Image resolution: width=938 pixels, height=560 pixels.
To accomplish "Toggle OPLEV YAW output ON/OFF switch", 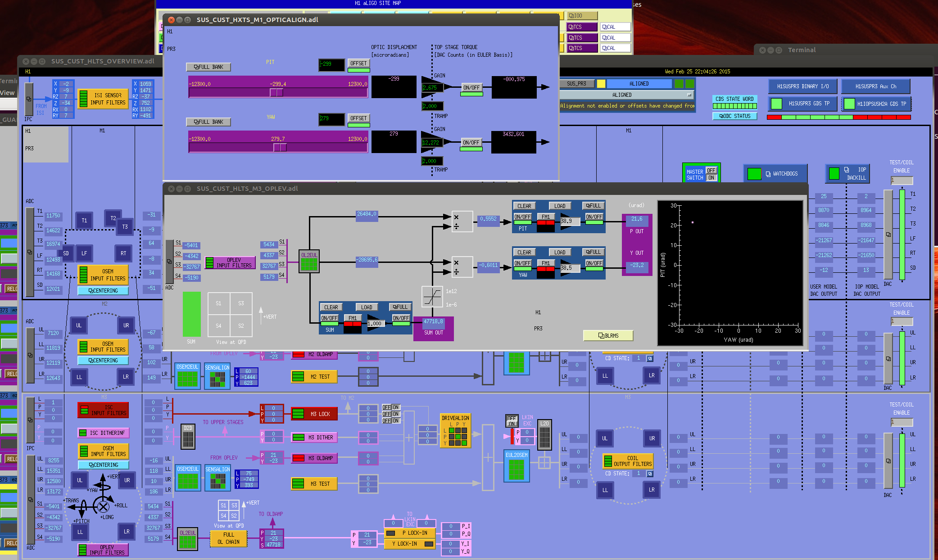I will 594,263.
